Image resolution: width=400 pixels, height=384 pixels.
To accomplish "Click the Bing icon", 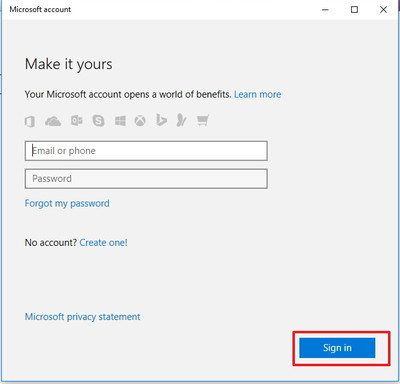I will click(x=161, y=120).
